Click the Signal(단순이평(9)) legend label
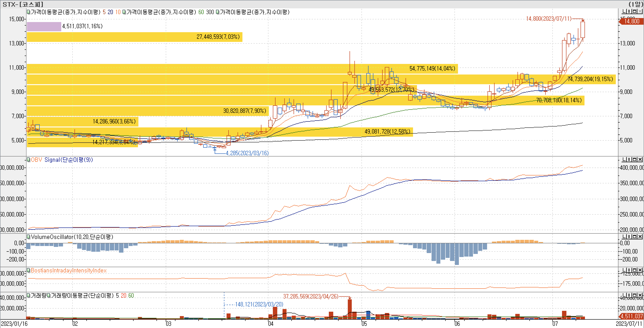The height and width of the screenshot is (328, 644). tap(69, 160)
